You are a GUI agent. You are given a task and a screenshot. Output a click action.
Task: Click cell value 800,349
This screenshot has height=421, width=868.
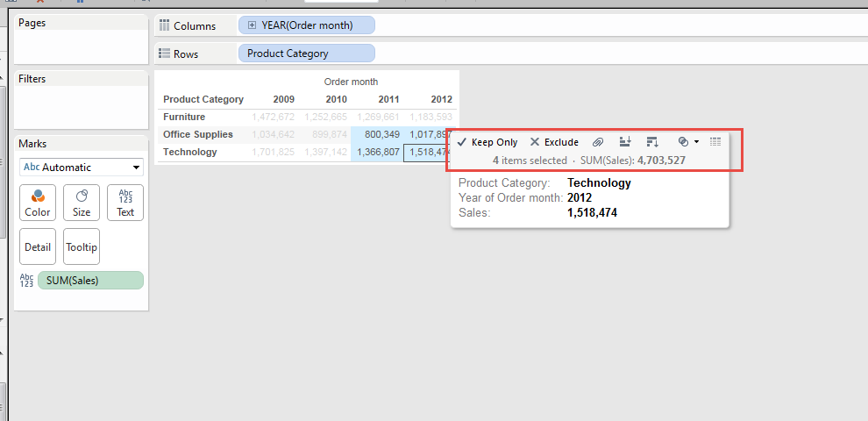[382, 134]
